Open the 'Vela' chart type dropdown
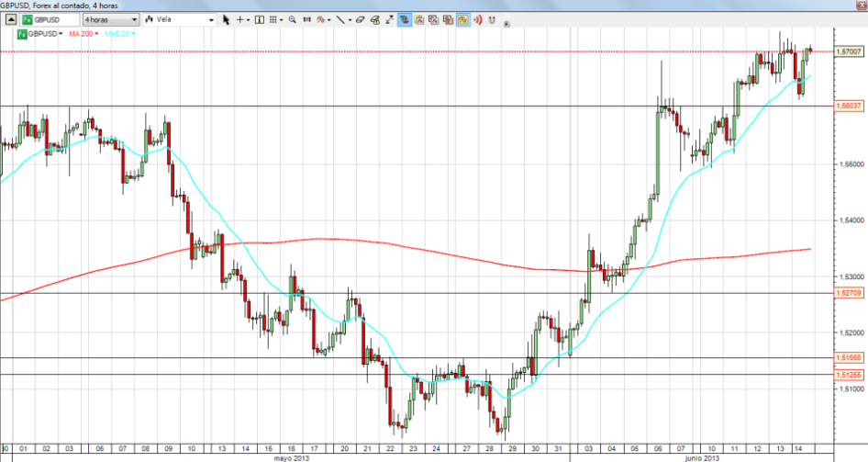Viewport: 868px width, 462px height. click(180, 18)
